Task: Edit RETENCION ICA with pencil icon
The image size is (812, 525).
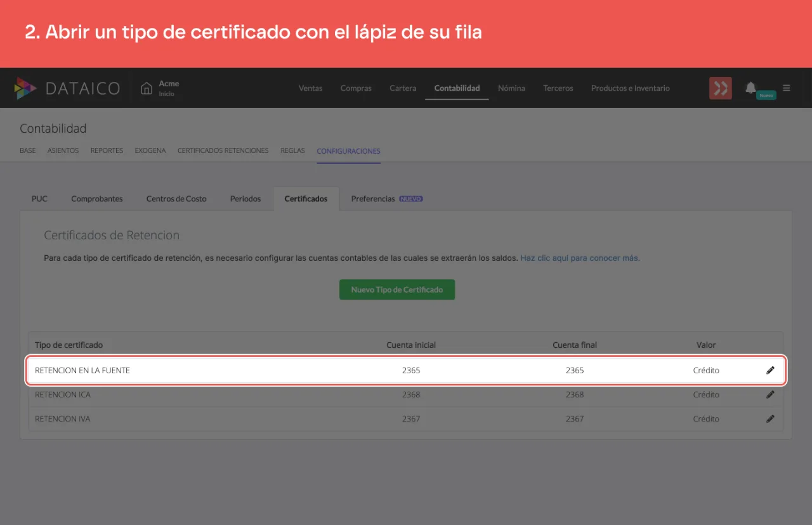Action: pos(770,394)
